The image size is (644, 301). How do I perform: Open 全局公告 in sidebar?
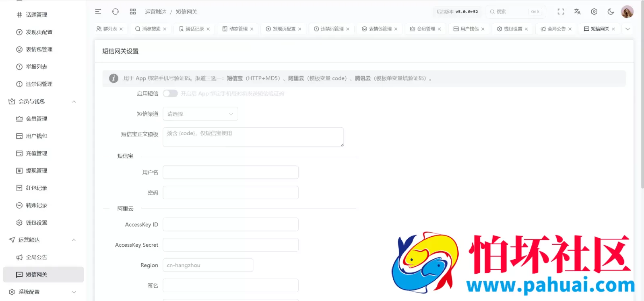coord(43,257)
